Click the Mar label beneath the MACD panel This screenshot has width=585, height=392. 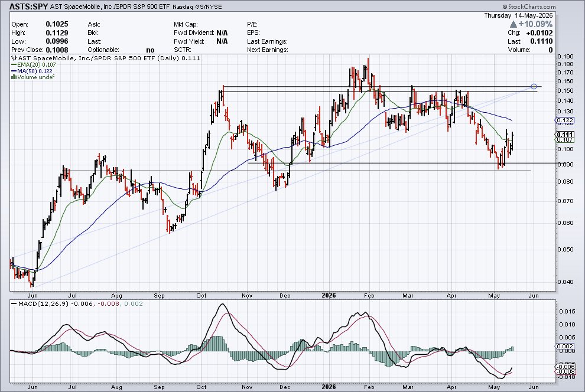[x=408, y=387]
